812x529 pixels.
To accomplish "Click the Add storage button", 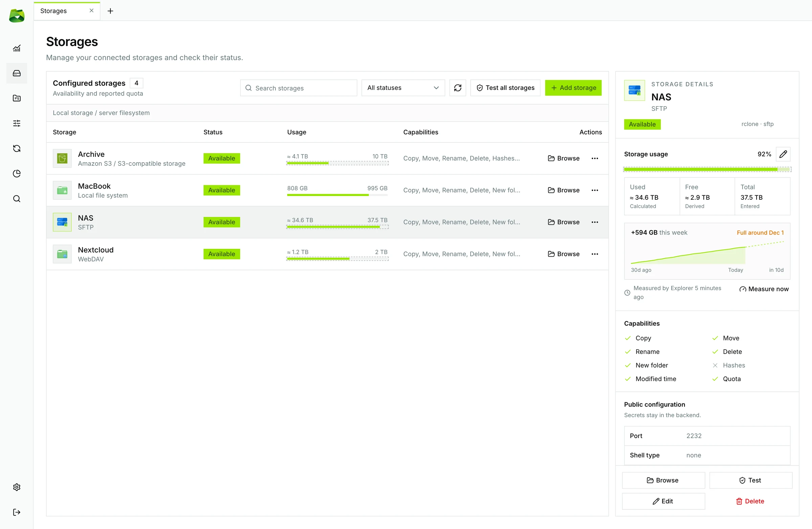I will click(x=573, y=88).
